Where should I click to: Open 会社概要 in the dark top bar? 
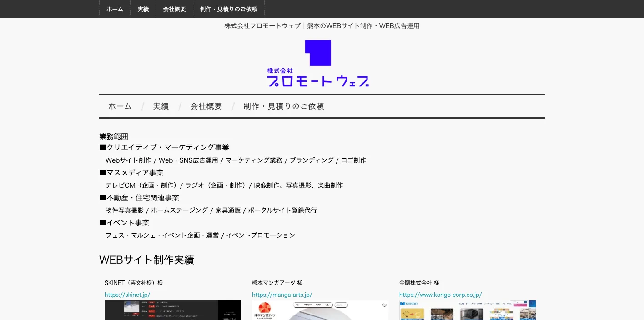[x=175, y=9]
